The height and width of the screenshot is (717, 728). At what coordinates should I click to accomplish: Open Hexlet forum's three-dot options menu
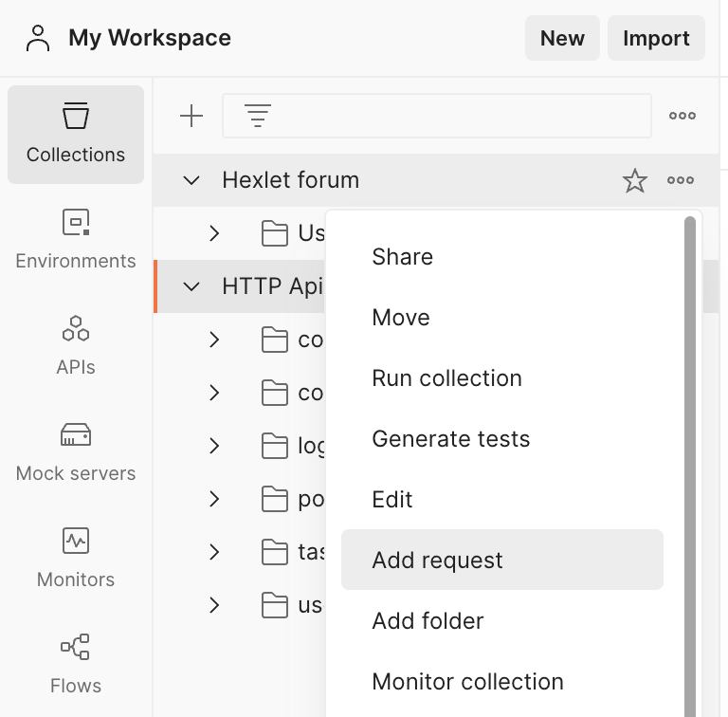pyautogui.click(x=681, y=180)
